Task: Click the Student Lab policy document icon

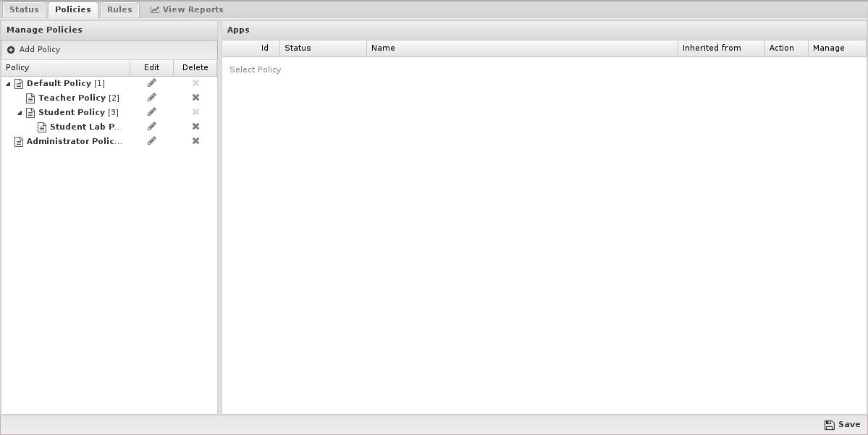Action: [42, 127]
